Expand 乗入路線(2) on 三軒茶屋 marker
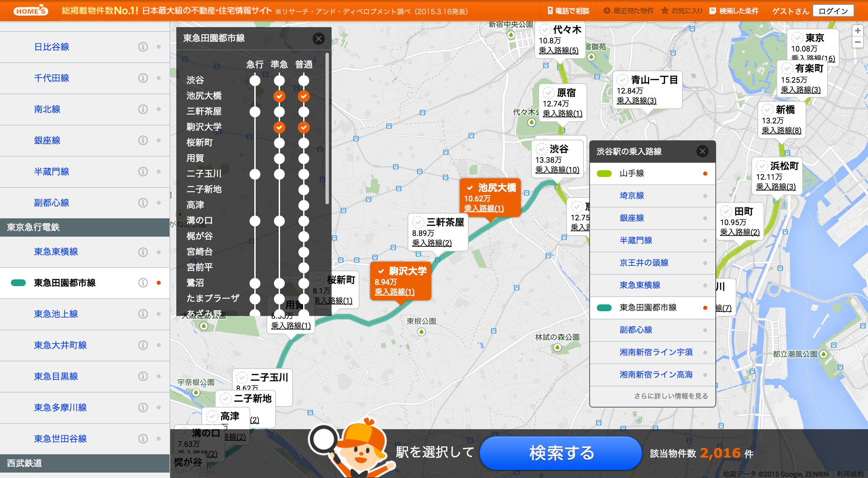This screenshot has width=868, height=478. click(x=432, y=243)
